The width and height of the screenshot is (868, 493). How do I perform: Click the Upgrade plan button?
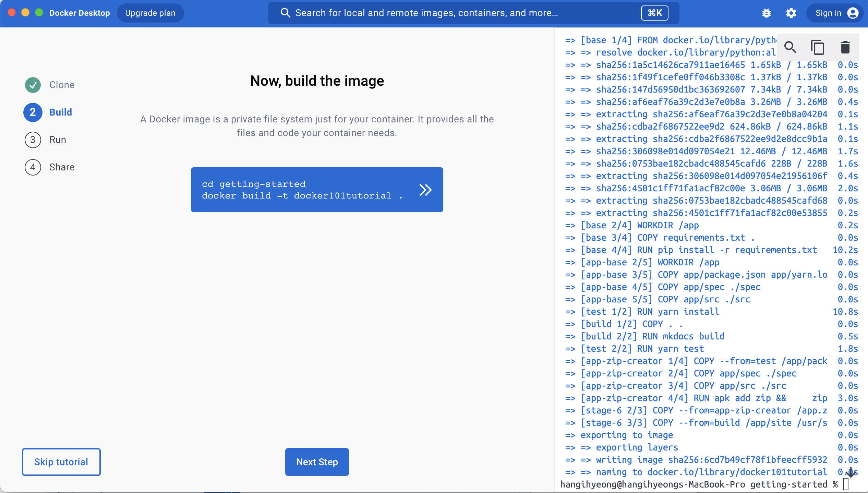tap(150, 13)
